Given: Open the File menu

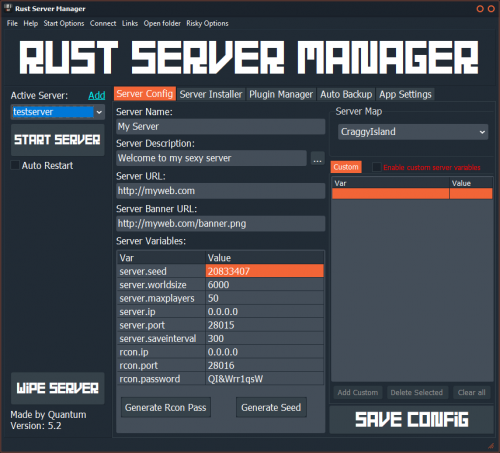Looking at the screenshot, I should 12,23.
